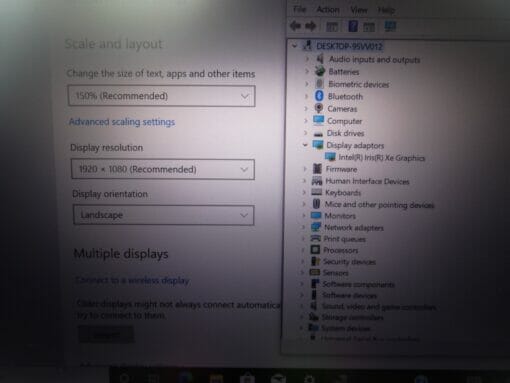This screenshot has height=383, width=510.
Task: Open the Landscape display orientation dropdown
Action: pos(164,215)
